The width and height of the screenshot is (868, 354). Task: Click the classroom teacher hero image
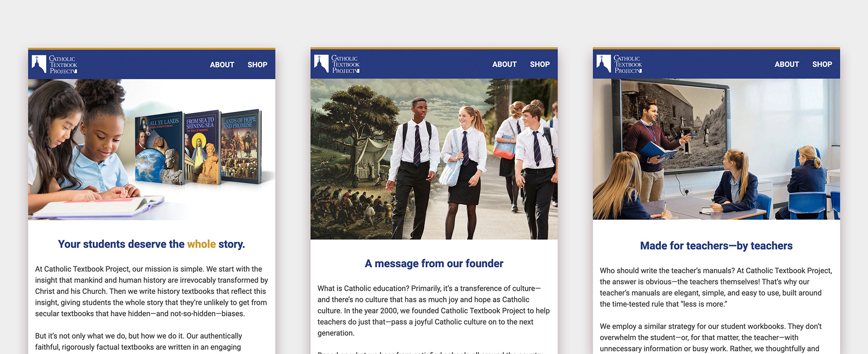[716, 149]
